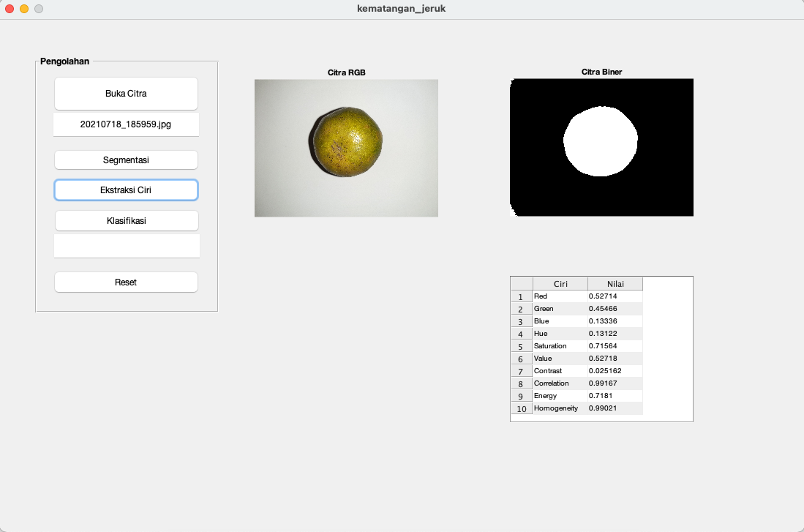
Task: Select the Citra Biner binary image
Action: tap(601, 147)
